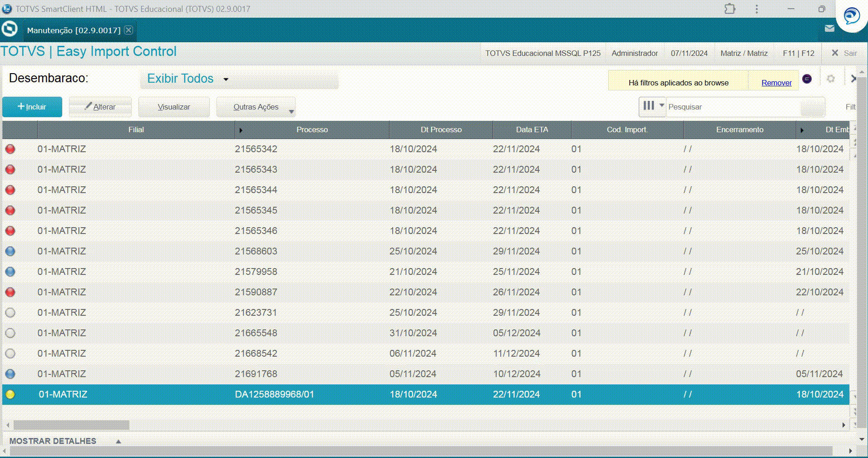
Task: Click the Administrador user label
Action: [635, 53]
